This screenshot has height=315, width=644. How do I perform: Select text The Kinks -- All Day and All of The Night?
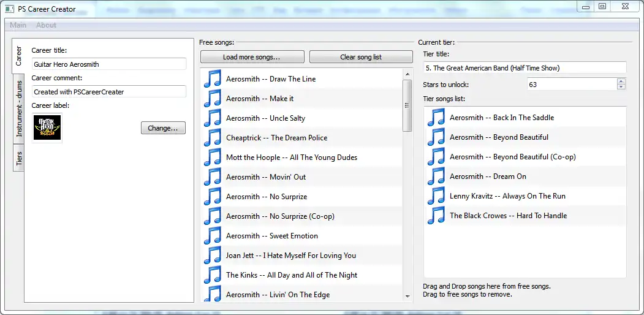292,275
